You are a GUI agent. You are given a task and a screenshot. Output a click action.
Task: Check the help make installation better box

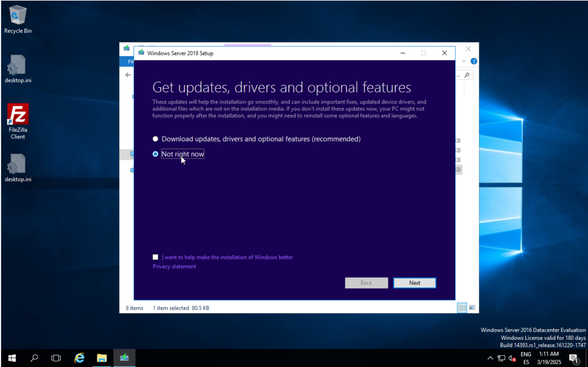tap(155, 257)
